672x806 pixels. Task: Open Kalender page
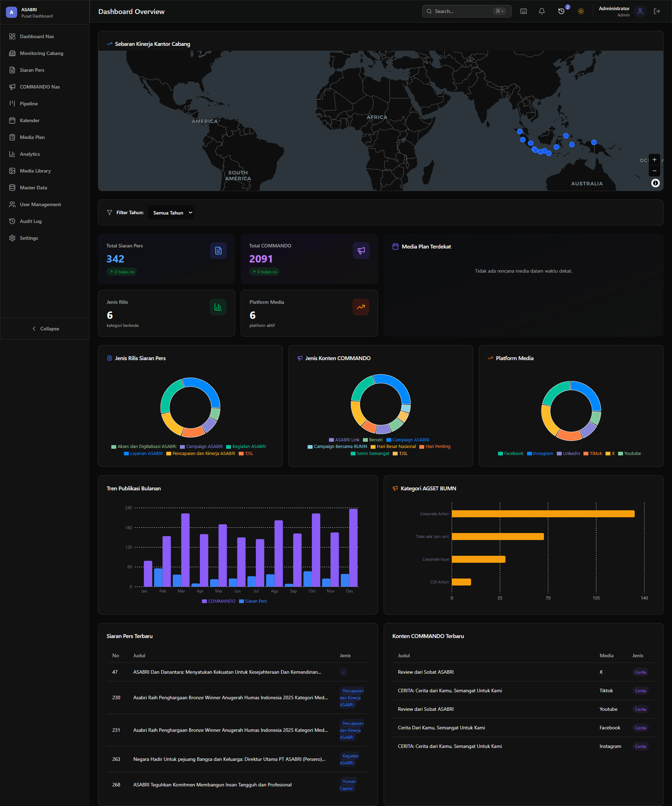pos(45,120)
